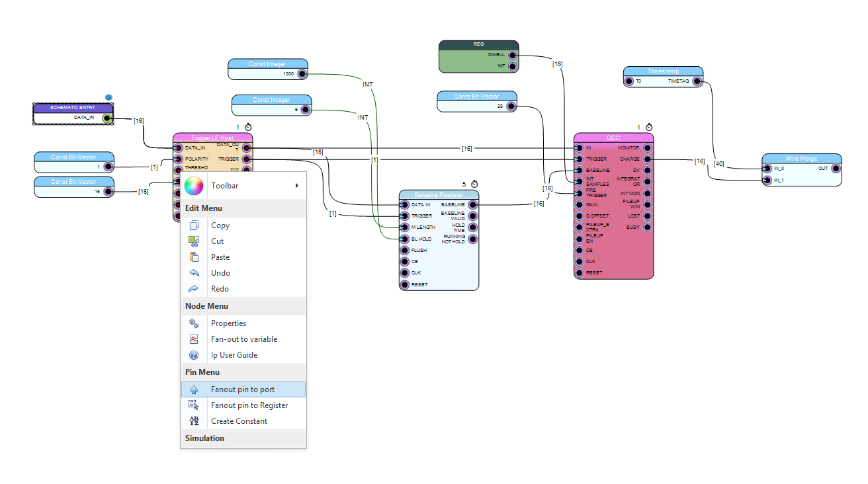Select Fanout pin to port

point(243,389)
